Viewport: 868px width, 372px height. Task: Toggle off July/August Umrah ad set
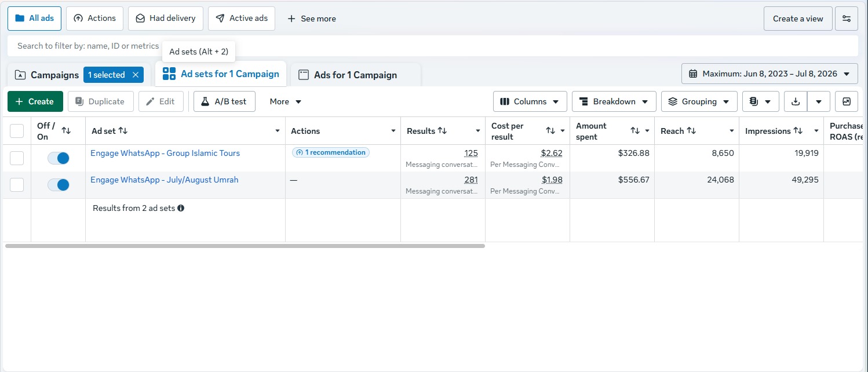point(59,185)
